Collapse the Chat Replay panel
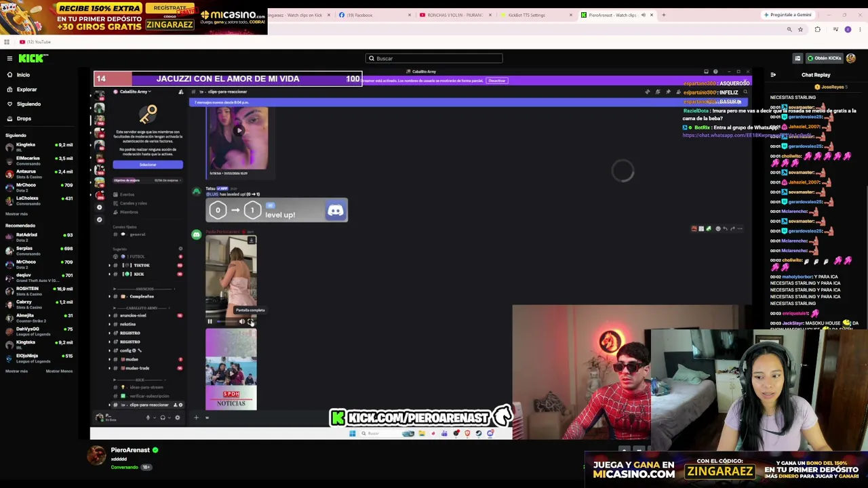 773,75
